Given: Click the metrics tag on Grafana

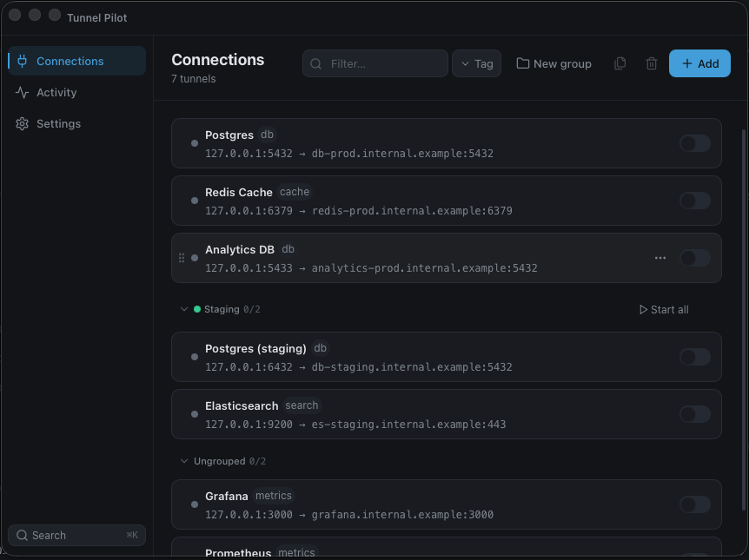Looking at the screenshot, I should click(273, 496).
